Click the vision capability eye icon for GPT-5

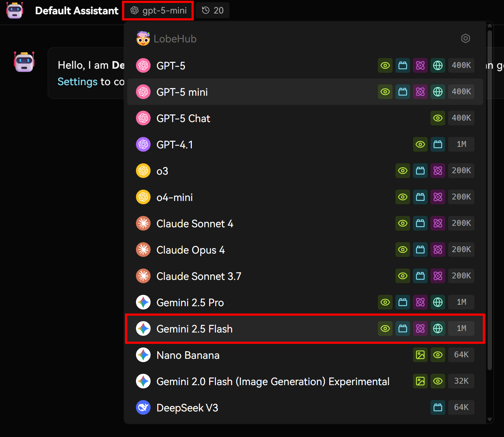(385, 65)
